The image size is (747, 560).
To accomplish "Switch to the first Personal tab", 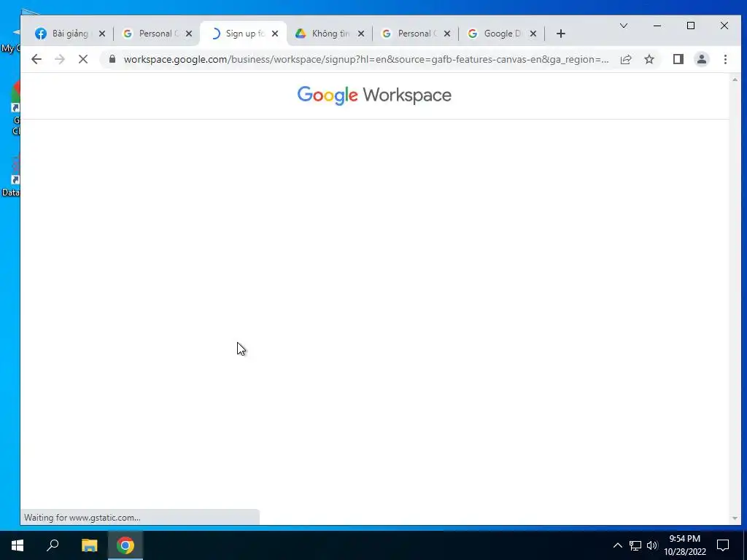I will (x=157, y=34).
